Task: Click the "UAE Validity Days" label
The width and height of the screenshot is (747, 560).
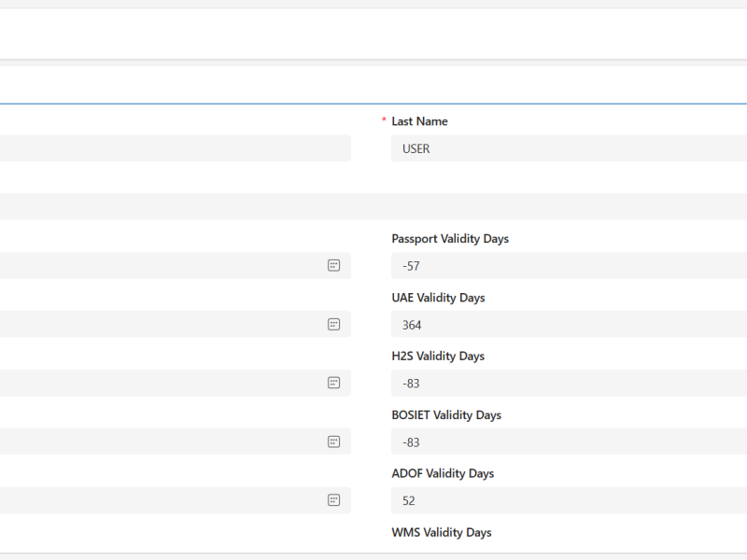Action: [x=438, y=298]
